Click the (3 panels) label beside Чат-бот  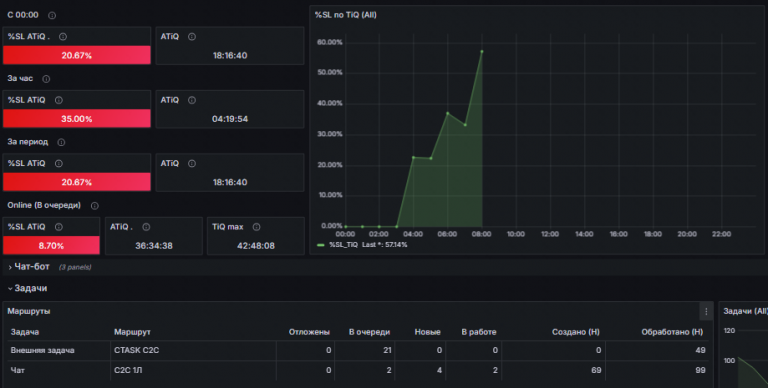pos(75,267)
